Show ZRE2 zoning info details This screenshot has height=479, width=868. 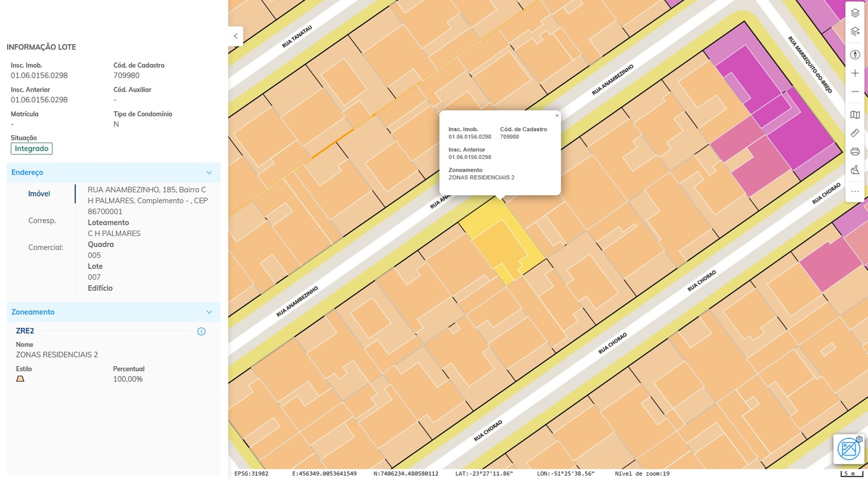201,332
